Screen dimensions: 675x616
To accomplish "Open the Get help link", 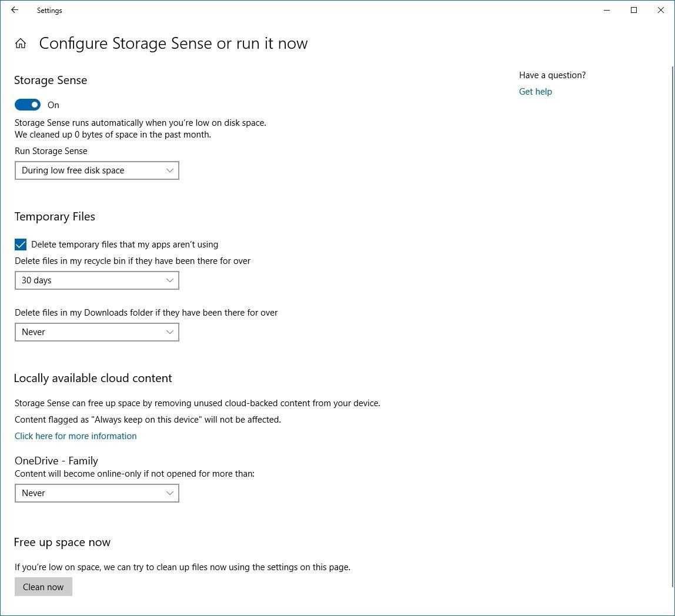I will click(535, 92).
